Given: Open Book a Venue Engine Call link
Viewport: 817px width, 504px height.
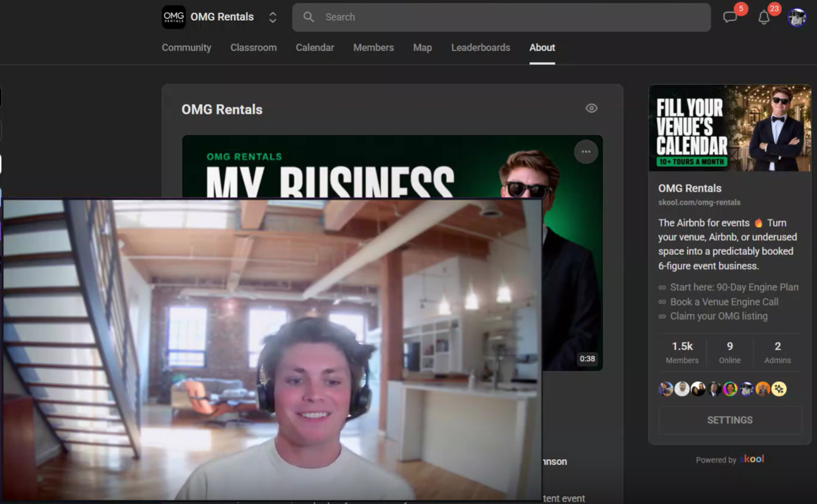Looking at the screenshot, I should click(x=724, y=302).
